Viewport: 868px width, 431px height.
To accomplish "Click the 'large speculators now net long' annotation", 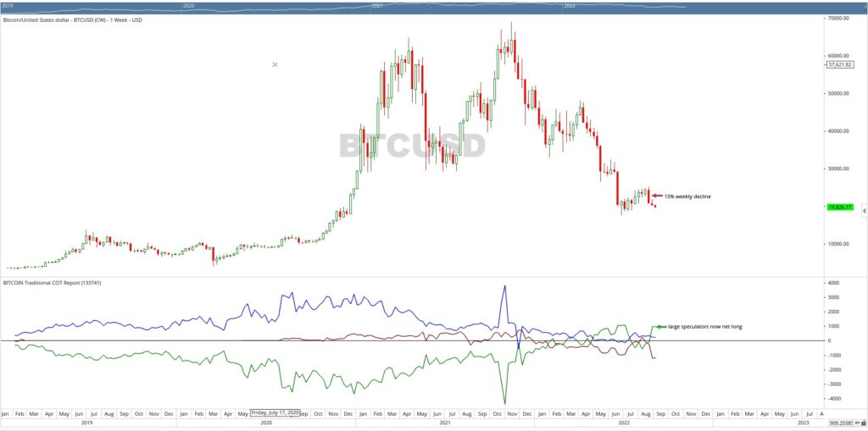I will pyautogui.click(x=704, y=327).
